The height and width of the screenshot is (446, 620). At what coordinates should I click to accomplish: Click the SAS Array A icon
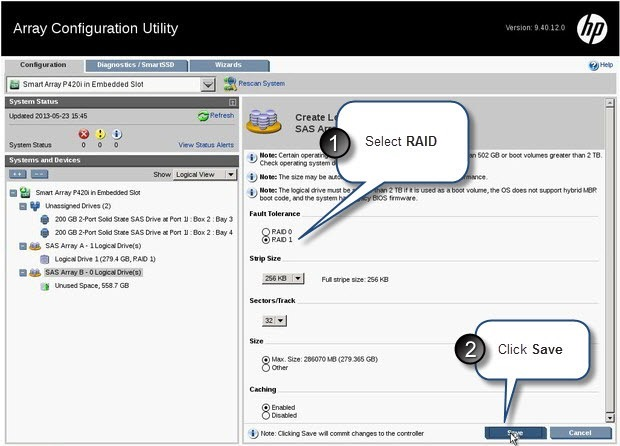pyautogui.click(x=35, y=246)
